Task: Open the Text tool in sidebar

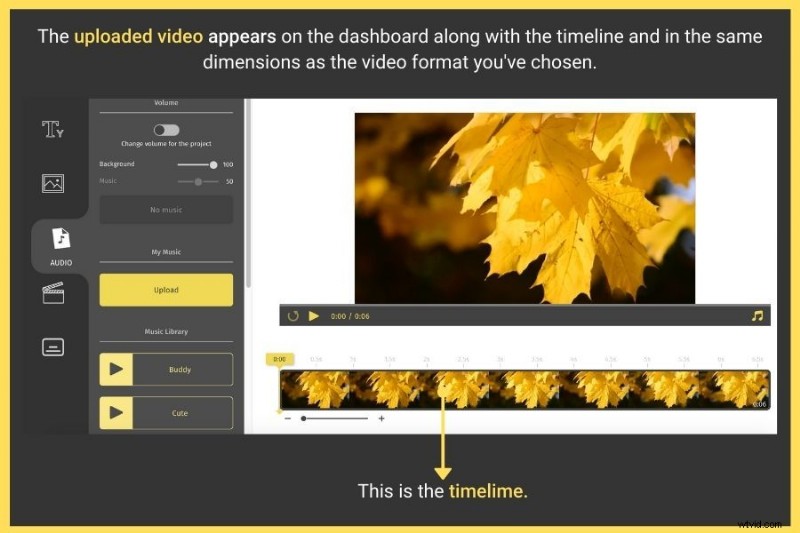Action: pyautogui.click(x=53, y=129)
